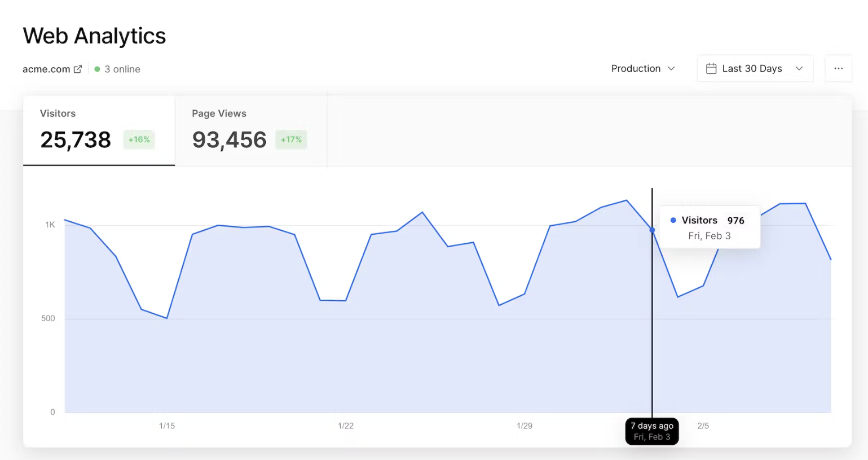Expand the options menu at top right
868x460 pixels.
coord(839,68)
